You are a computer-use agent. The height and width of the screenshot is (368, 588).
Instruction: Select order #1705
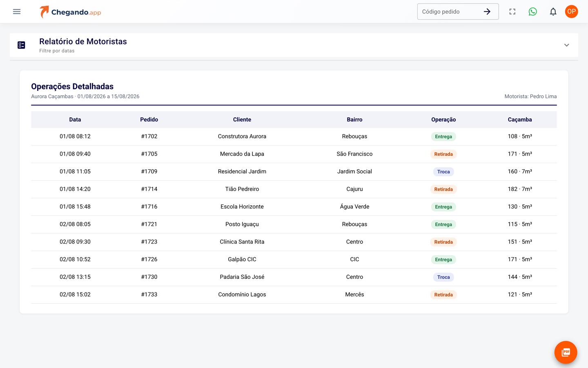tap(149, 154)
